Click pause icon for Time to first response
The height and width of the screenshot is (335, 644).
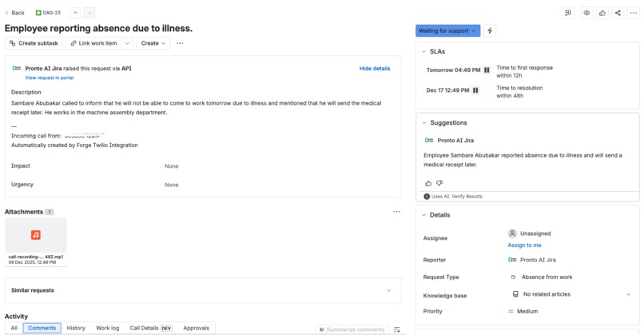click(x=487, y=70)
